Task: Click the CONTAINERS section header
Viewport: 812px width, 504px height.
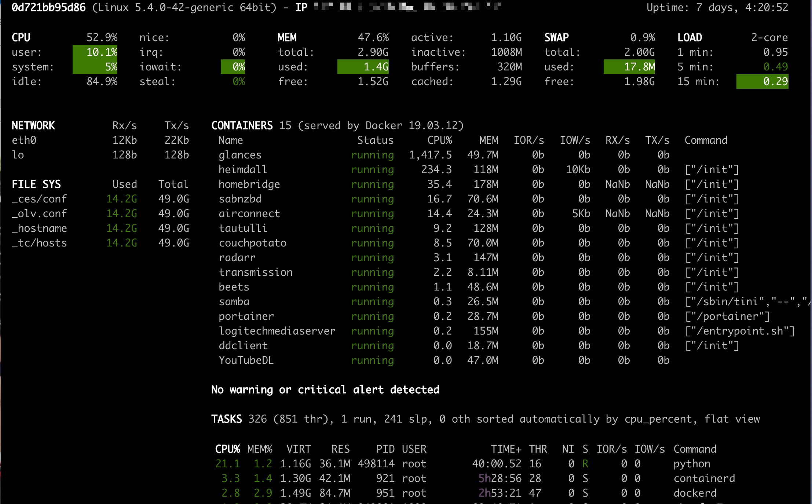Action: point(242,125)
